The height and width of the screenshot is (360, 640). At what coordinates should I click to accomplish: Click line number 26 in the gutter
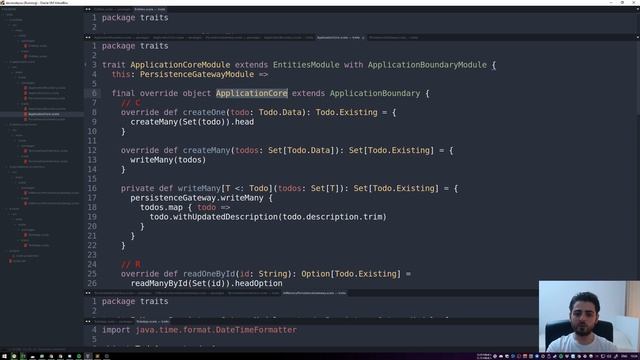click(x=92, y=283)
